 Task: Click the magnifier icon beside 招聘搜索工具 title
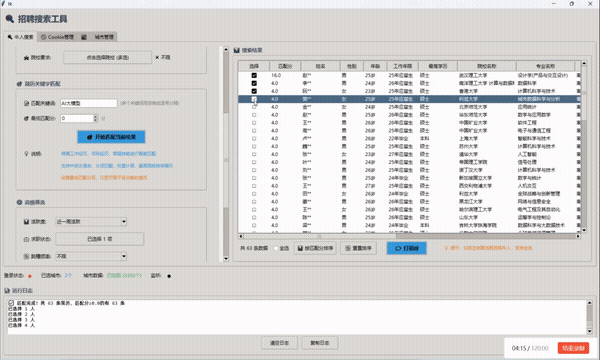coord(10,19)
